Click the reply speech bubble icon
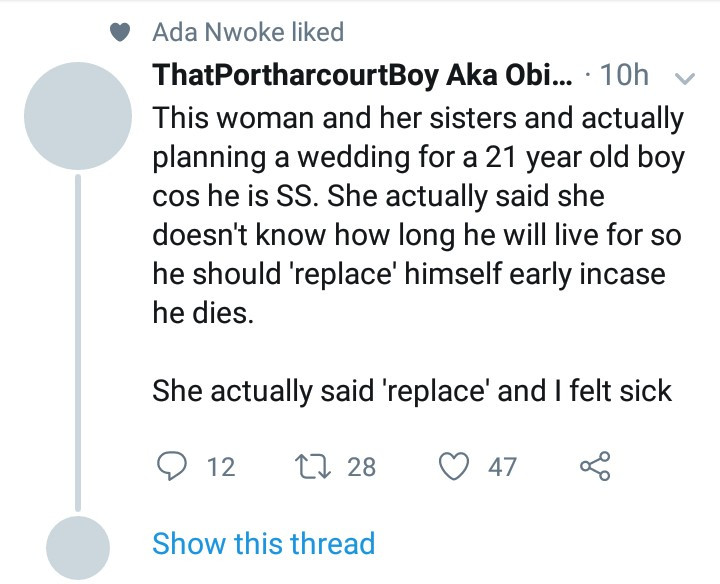Screen dimensions: 720x584 click(172, 466)
